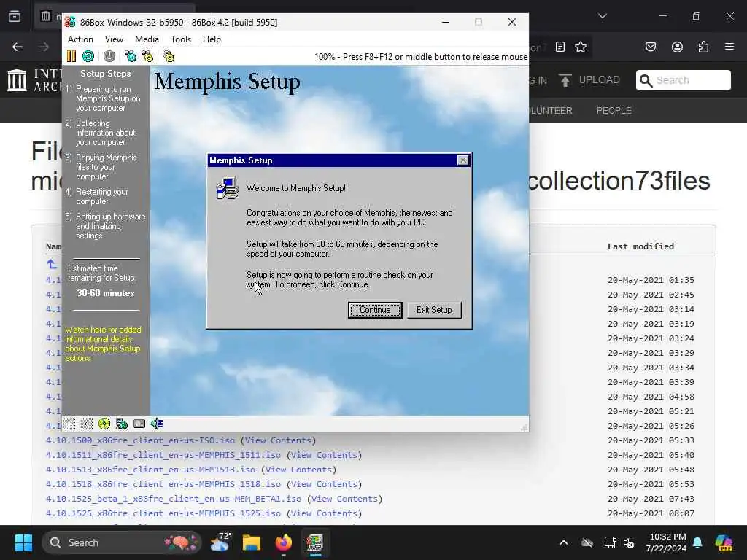The image size is (747, 560).
Task: Expand the system tray hidden icons
Action: coord(564,542)
